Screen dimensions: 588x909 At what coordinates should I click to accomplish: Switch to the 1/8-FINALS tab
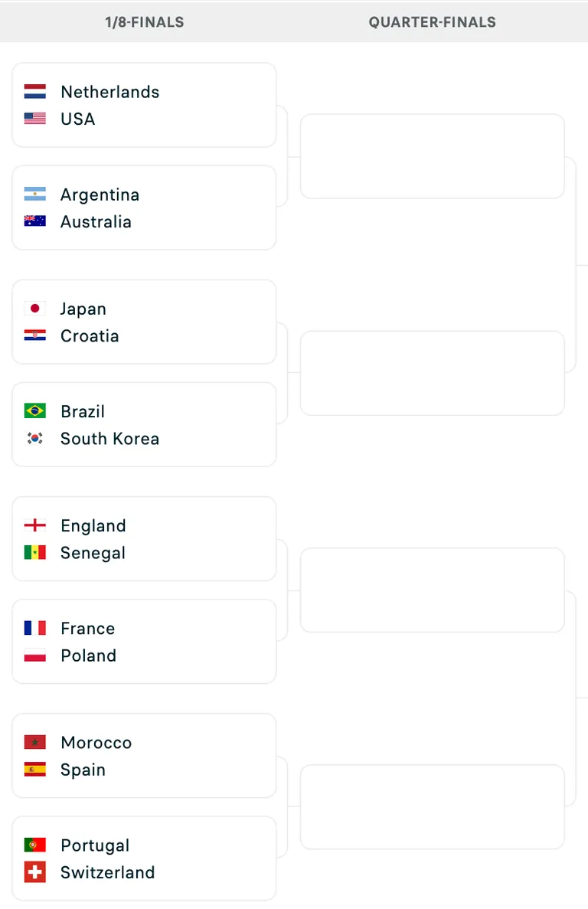(x=144, y=22)
